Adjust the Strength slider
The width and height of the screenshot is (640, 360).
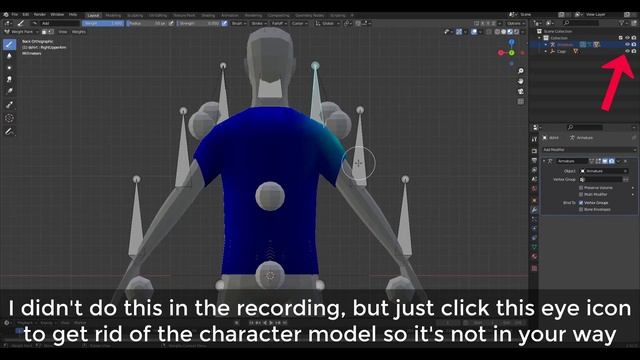199,23
